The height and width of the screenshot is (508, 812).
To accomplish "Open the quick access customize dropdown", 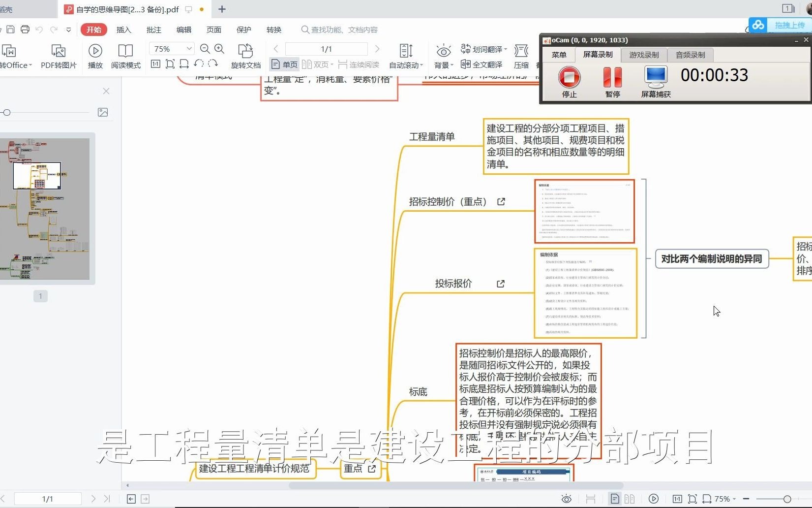I will pyautogui.click(x=68, y=30).
